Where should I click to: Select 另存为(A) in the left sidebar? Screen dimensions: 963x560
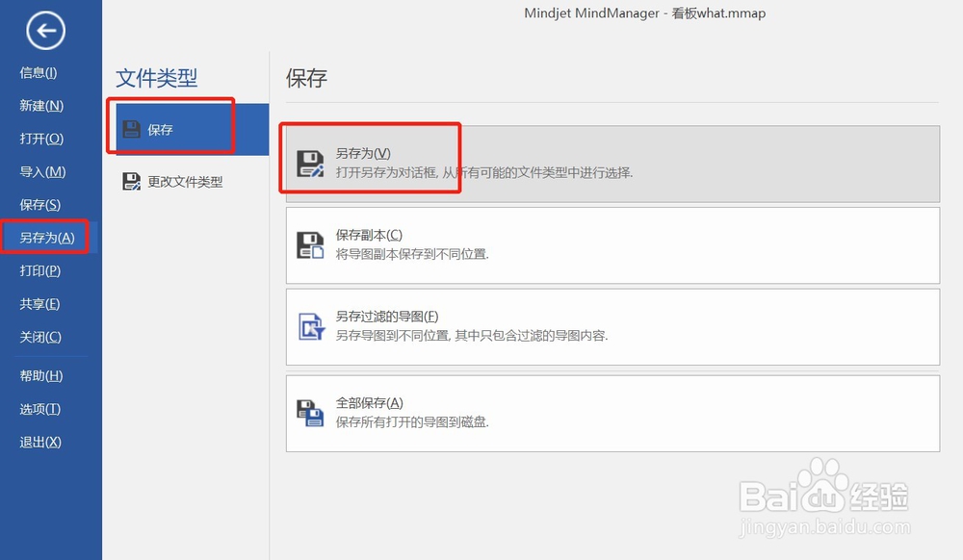pos(46,238)
